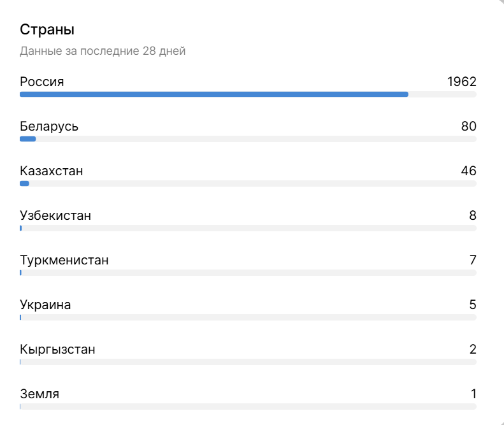
Task: Select the value 46 for Казахстан
Action: click(x=469, y=171)
